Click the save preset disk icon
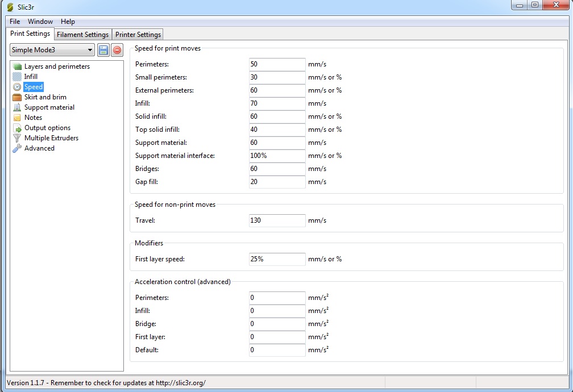The image size is (573, 392). point(103,50)
